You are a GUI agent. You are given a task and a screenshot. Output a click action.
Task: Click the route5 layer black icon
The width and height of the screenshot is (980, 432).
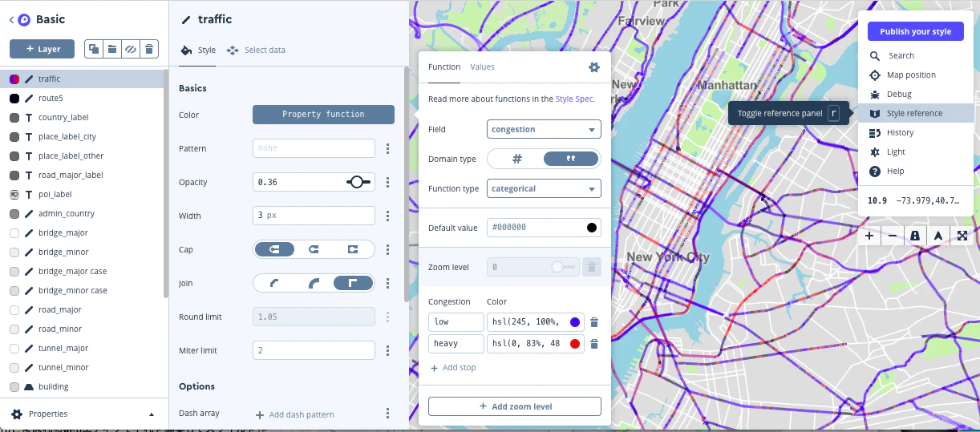tap(14, 99)
